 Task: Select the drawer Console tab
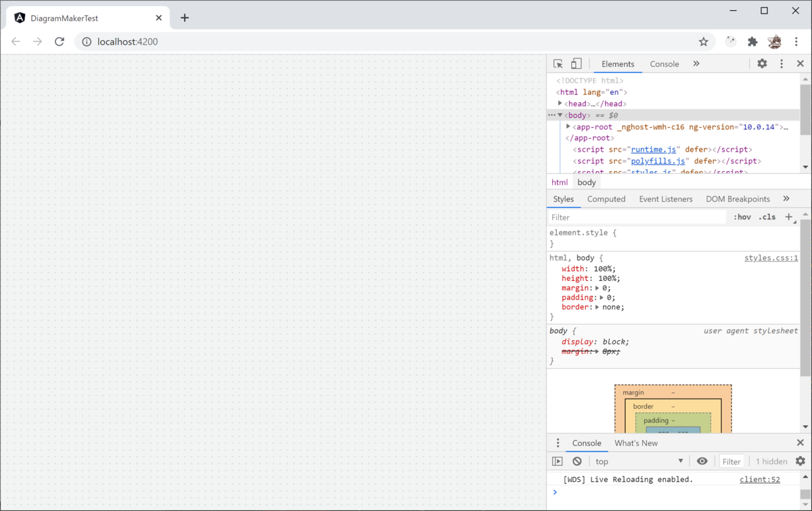[587, 443]
